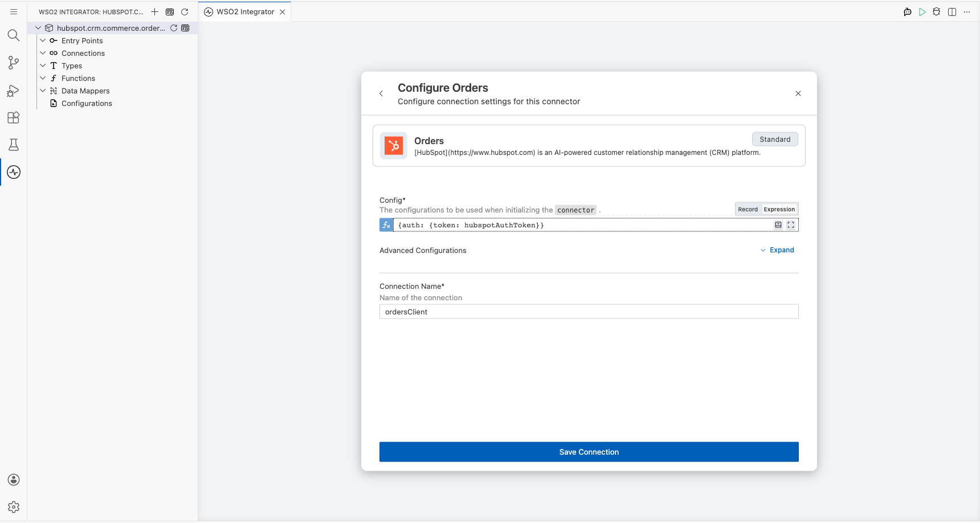Expand the Config editor to fullscreen
This screenshot has height=523, width=980.
click(x=791, y=225)
